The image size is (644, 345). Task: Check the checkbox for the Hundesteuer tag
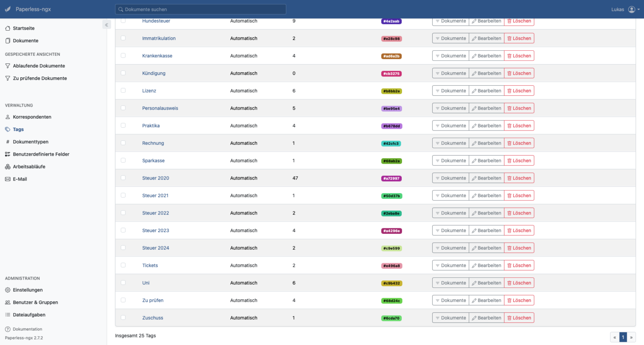123,20
